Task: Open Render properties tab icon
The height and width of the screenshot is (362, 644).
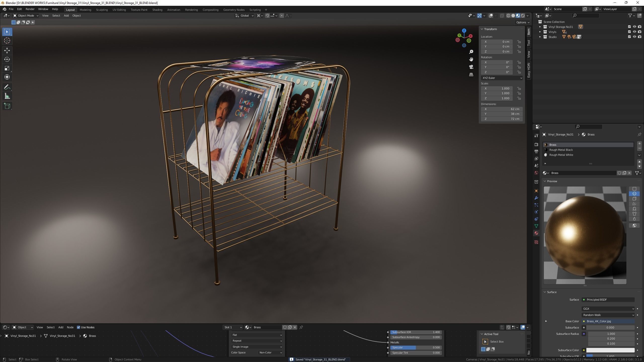Action: [536, 145]
